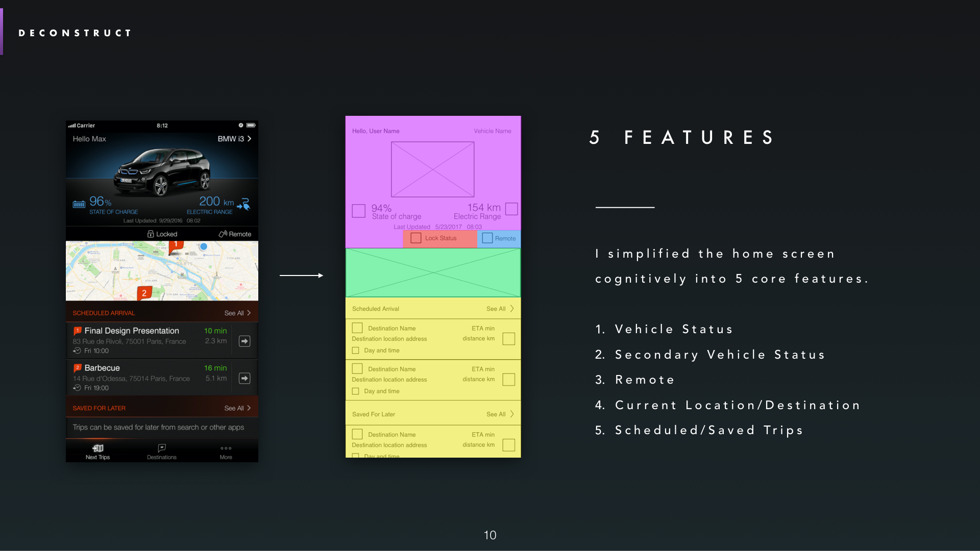Open the Final Design Presentation trip
The height and width of the screenshot is (551, 980).
(149, 340)
